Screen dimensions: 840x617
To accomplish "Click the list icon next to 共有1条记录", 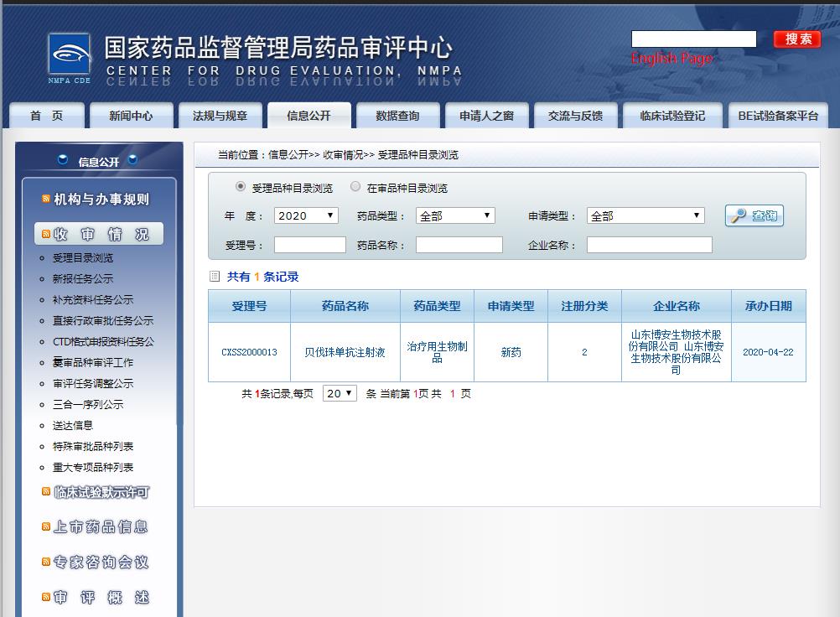I will tap(215, 277).
